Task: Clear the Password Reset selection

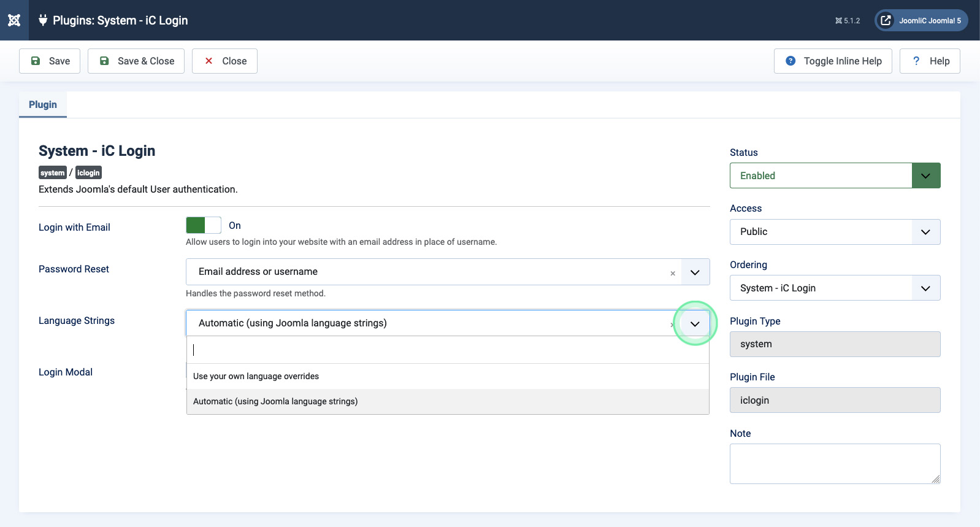Action: pyautogui.click(x=673, y=274)
